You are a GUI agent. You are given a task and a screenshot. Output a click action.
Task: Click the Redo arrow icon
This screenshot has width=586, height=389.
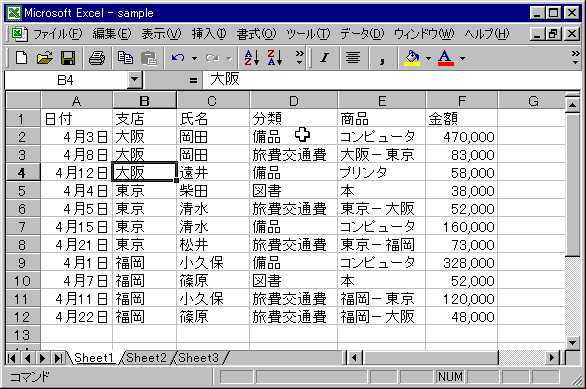212,58
